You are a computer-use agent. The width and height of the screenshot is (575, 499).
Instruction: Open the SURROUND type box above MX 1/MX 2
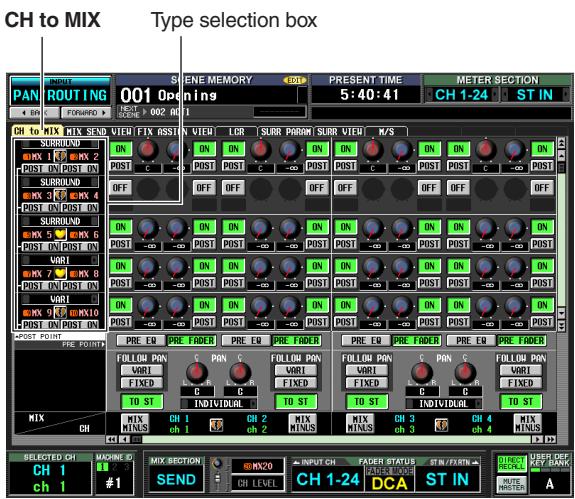point(60,143)
